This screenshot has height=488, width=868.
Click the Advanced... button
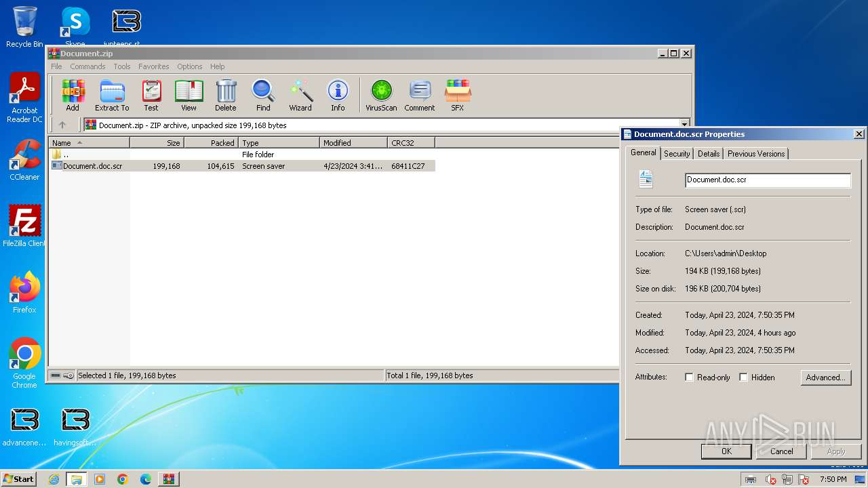click(x=825, y=378)
